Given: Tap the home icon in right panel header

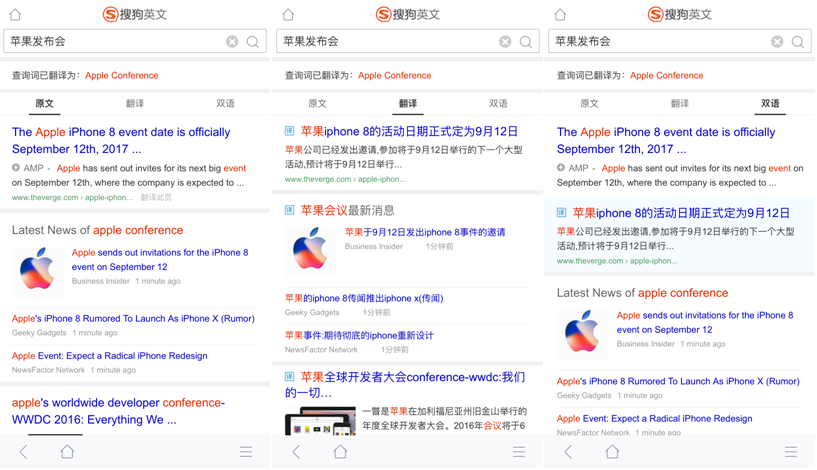Looking at the screenshot, I should click(560, 15).
